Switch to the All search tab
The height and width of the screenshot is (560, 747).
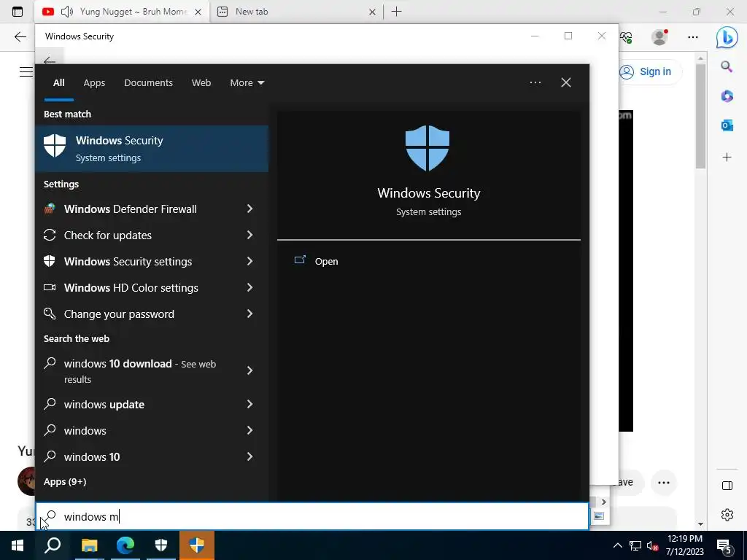58,82
